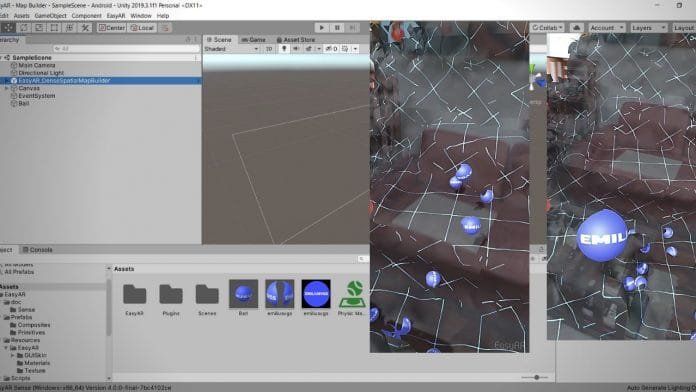The image size is (696, 392).
Task: Open the Scenes folder in Assets
Action: [x=207, y=298]
